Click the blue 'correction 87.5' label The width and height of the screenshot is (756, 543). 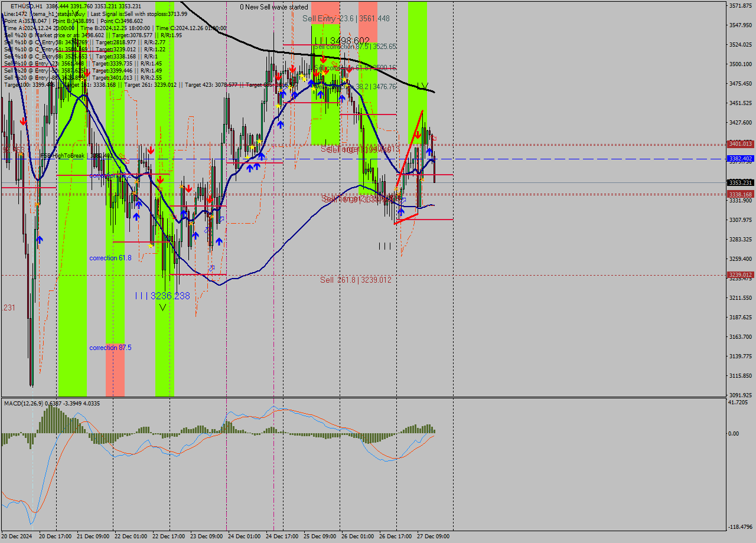(110, 348)
